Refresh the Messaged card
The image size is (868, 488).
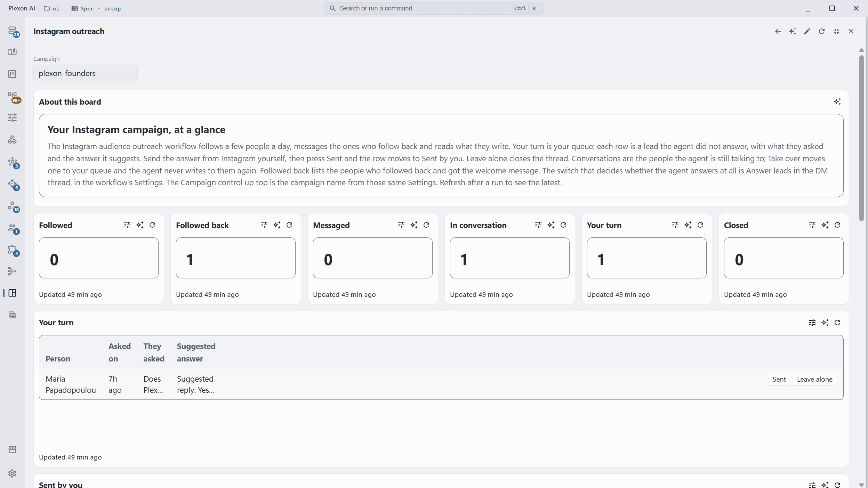426,225
